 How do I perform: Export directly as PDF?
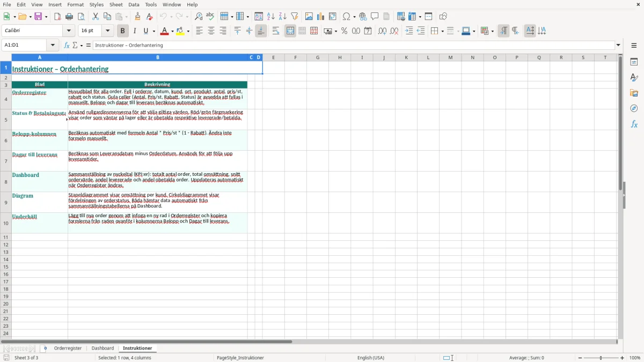[x=57, y=17]
